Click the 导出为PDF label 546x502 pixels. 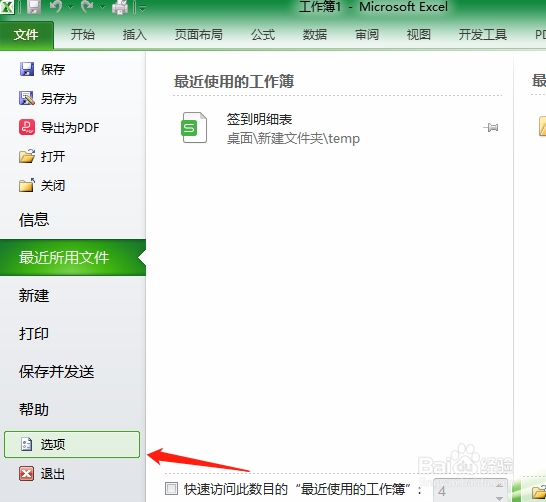[x=70, y=127]
